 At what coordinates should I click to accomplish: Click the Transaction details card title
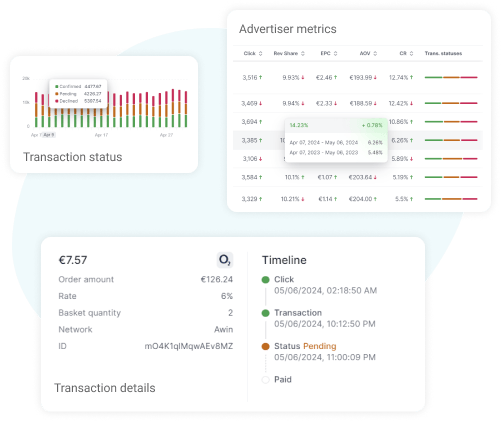click(x=105, y=388)
